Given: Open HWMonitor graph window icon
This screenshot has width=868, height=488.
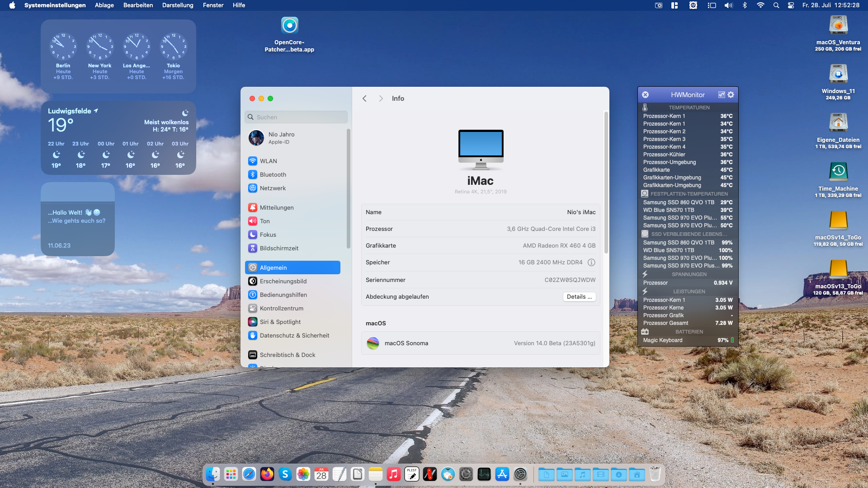Looking at the screenshot, I should 722,95.
